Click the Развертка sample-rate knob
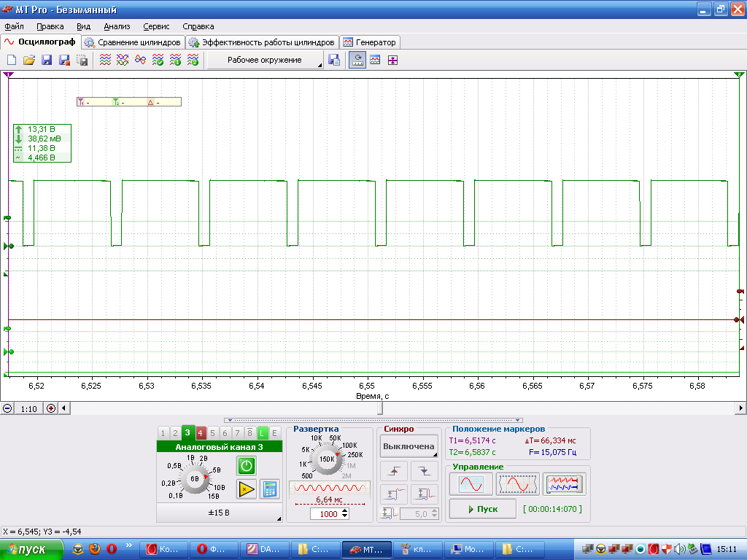The height and width of the screenshot is (560, 747). 327,459
